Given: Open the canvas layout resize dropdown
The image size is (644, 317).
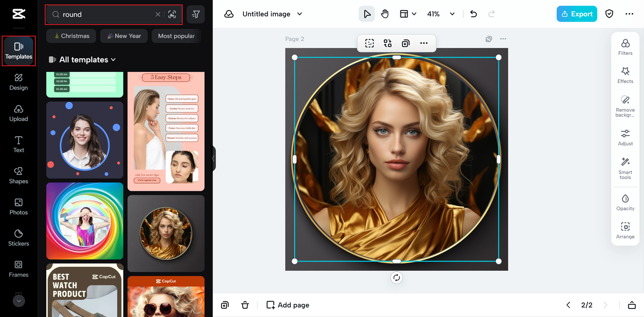Looking at the screenshot, I should tap(408, 14).
